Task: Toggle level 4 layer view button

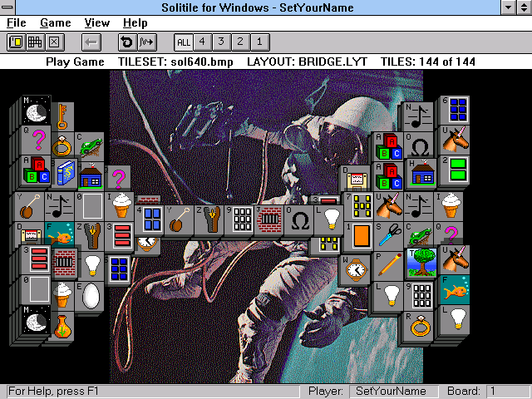Action: 202,42
